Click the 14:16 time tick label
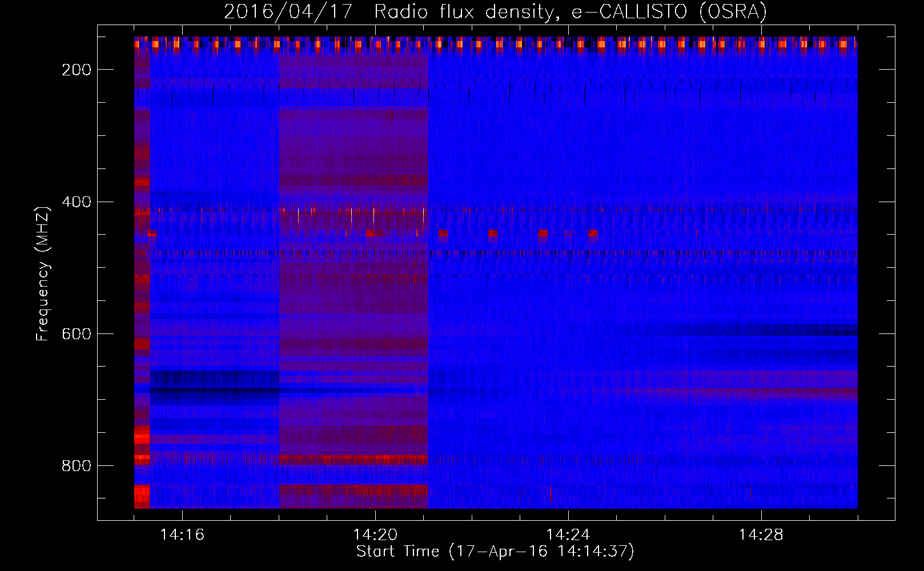924x571 pixels. click(x=182, y=535)
